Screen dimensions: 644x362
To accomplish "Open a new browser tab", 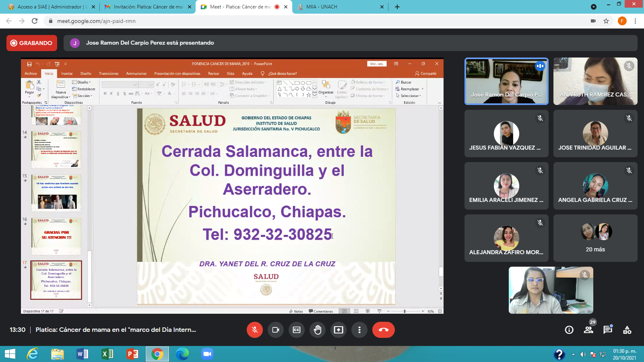I will click(397, 7).
